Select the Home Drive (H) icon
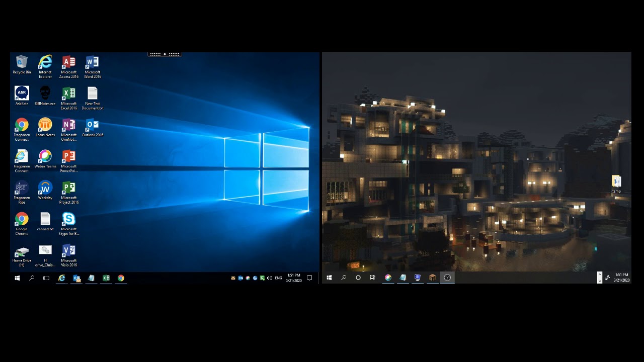Image resolution: width=644 pixels, height=362 pixels. click(22, 255)
